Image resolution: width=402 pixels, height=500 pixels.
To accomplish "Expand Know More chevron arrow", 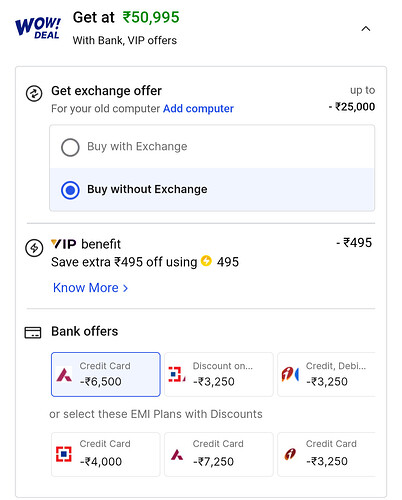I will coord(125,288).
